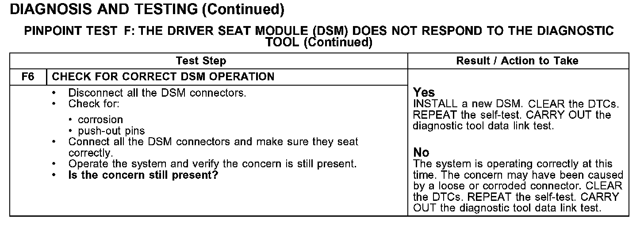Click the bullet before 'Is the concern still present?'
This screenshot has height=226, width=644.
tap(54, 175)
